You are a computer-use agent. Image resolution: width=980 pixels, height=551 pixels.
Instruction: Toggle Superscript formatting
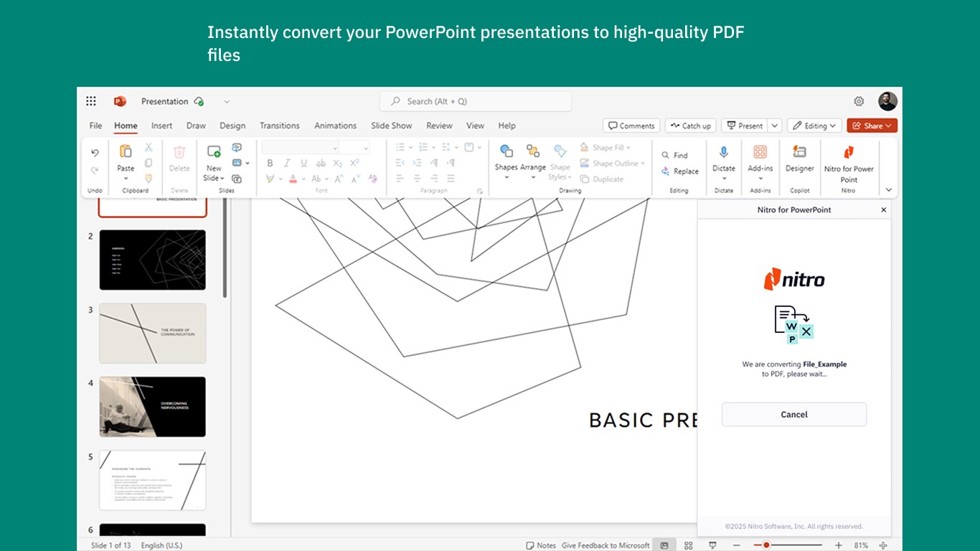click(x=354, y=163)
